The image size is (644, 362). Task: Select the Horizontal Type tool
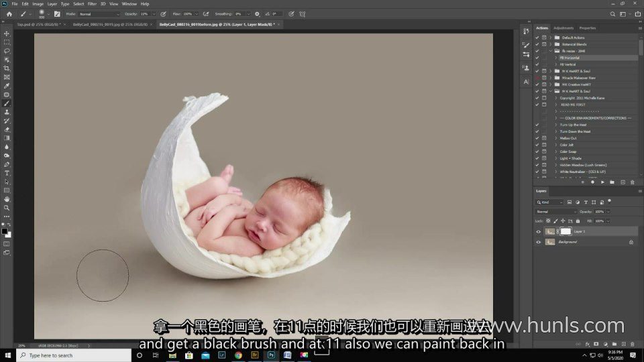[x=7, y=173]
